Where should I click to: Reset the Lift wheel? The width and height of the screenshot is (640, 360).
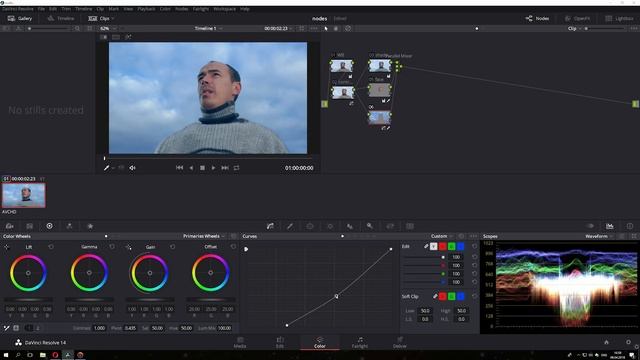pos(51,247)
